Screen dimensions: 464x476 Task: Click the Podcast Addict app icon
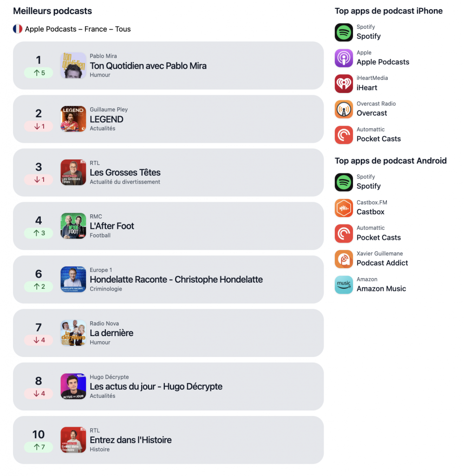[x=344, y=259]
